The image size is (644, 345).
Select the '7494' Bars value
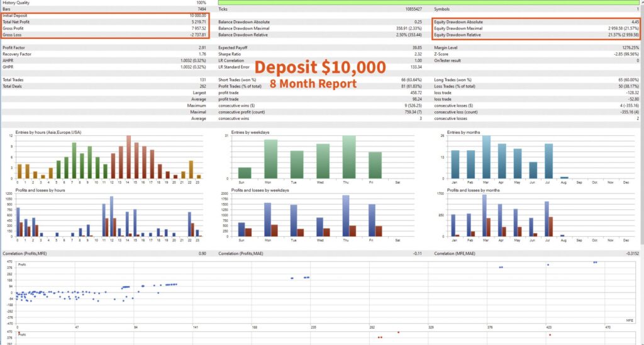click(x=202, y=9)
